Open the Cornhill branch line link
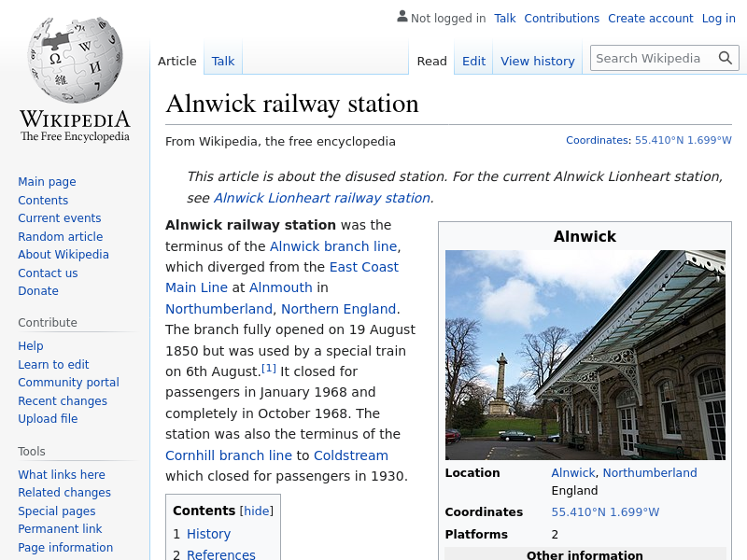 pos(229,455)
